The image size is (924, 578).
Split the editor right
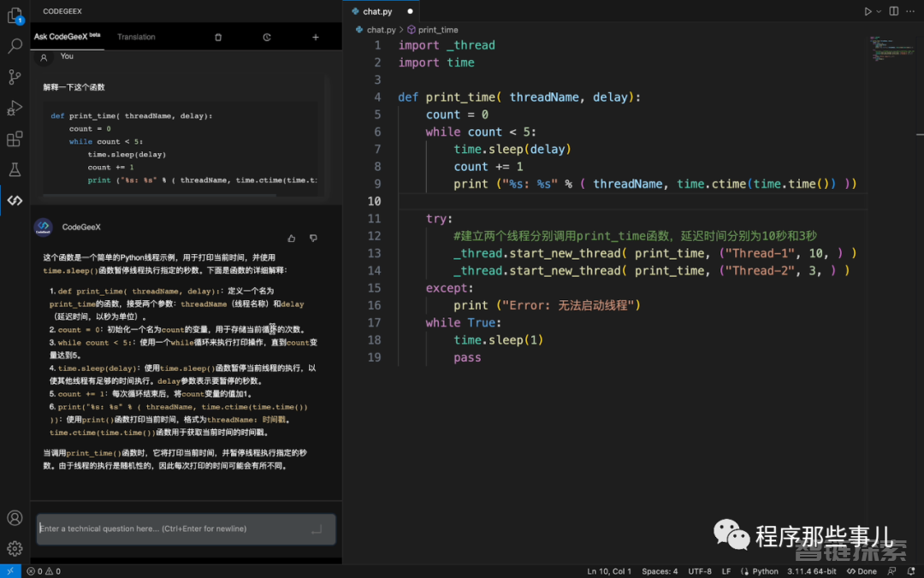click(894, 11)
